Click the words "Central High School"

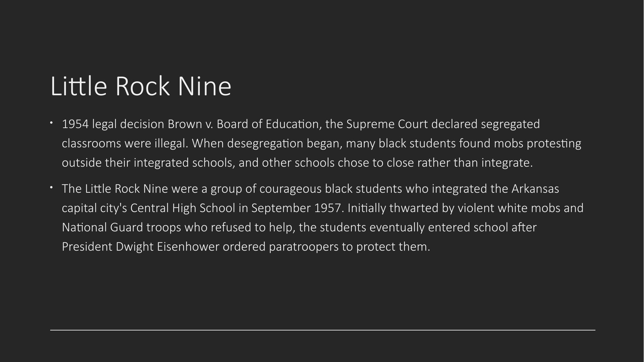pos(182,208)
